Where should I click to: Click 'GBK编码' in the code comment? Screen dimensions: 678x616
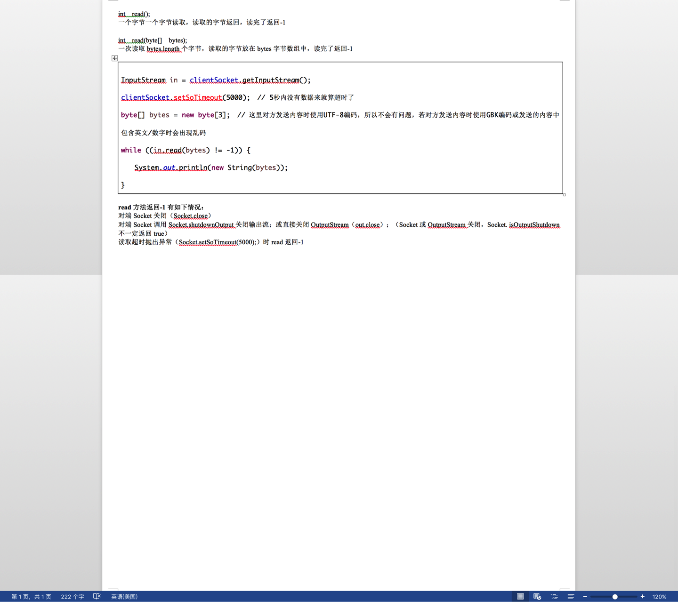pos(499,115)
